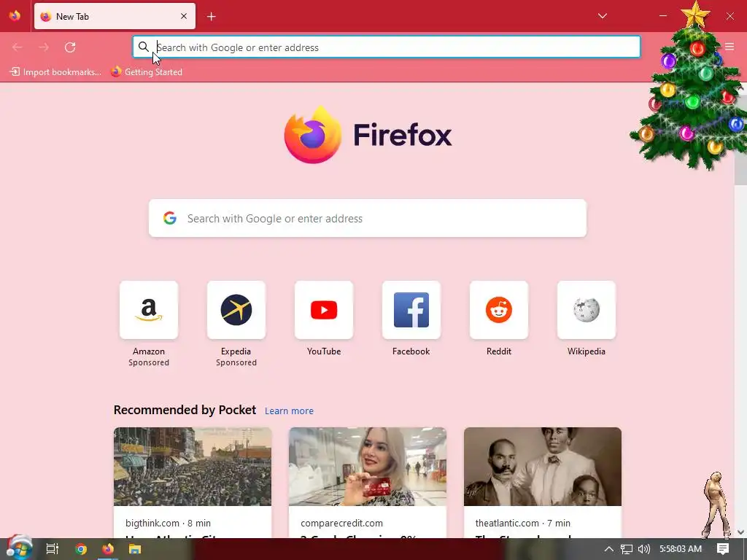This screenshot has height=560, width=747.
Task: Focus the page's Google search box
Action: pyautogui.click(x=368, y=218)
